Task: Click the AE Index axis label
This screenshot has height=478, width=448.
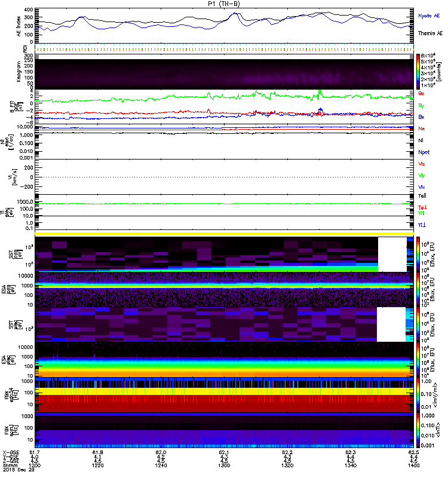Action: pyautogui.click(x=19, y=26)
